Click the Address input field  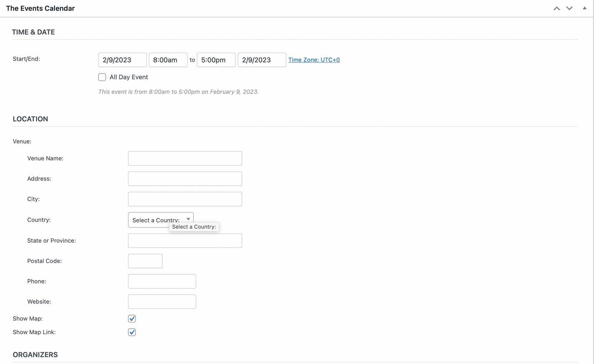pyautogui.click(x=185, y=179)
